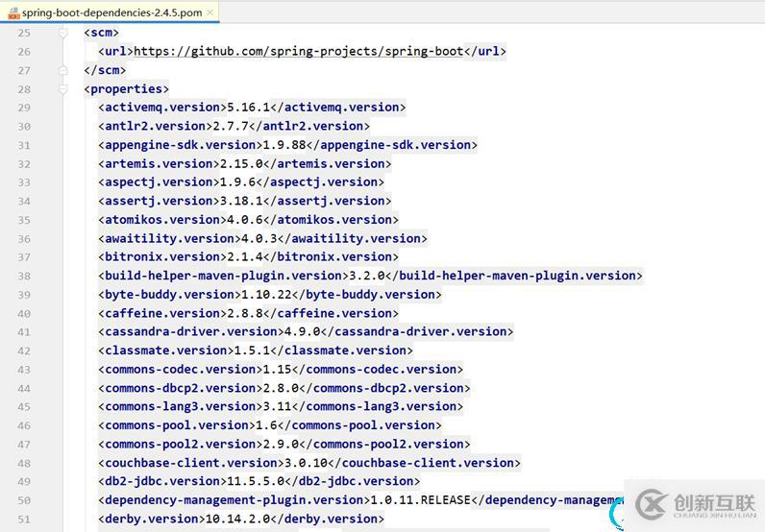The width and height of the screenshot is (765, 532).
Task: Click the cassandra-driver.version value 4.9.0
Action: tap(302, 331)
